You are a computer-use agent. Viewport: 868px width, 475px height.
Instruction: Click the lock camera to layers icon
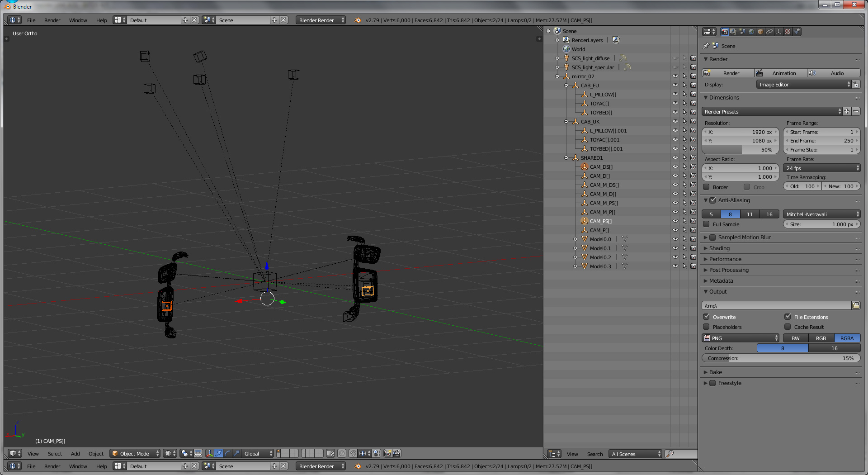coord(330,453)
